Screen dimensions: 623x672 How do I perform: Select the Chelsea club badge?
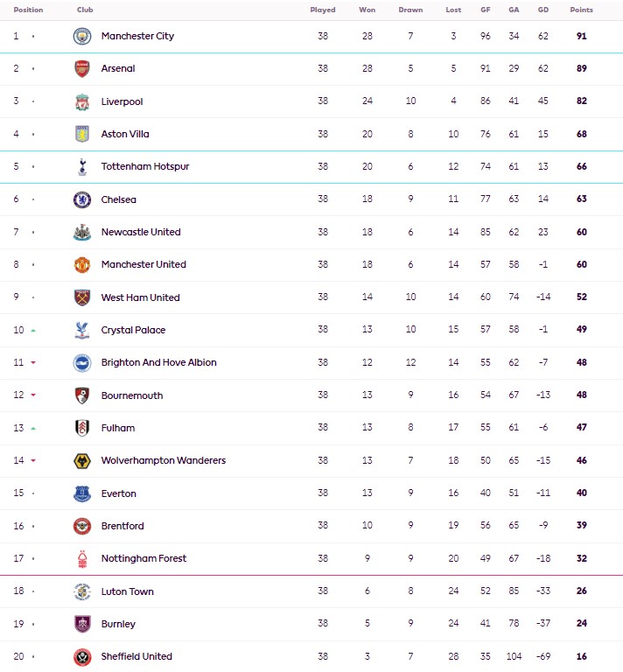82,199
